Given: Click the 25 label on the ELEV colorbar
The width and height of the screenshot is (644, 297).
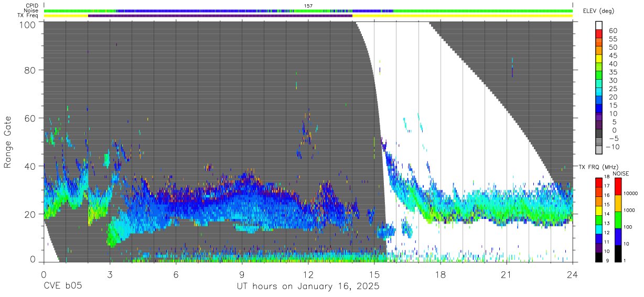Looking at the screenshot, I should (613, 89).
